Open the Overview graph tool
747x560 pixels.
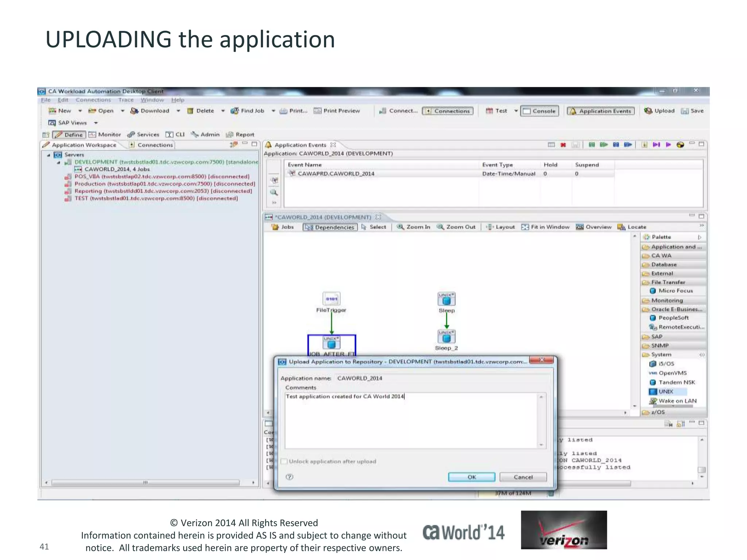click(x=593, y=227)
